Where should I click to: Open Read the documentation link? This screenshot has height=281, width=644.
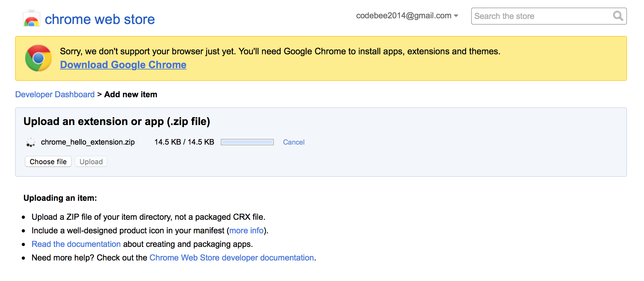click(76, 244)
